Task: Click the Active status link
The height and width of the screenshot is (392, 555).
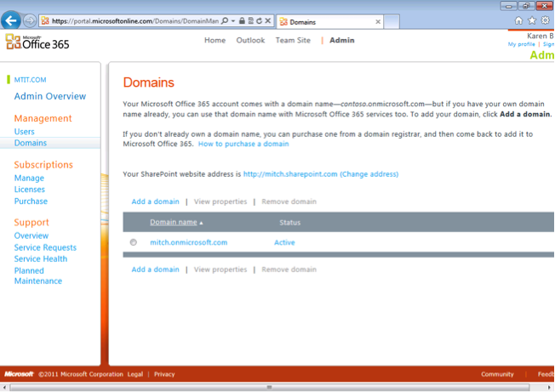Action: 284,242
